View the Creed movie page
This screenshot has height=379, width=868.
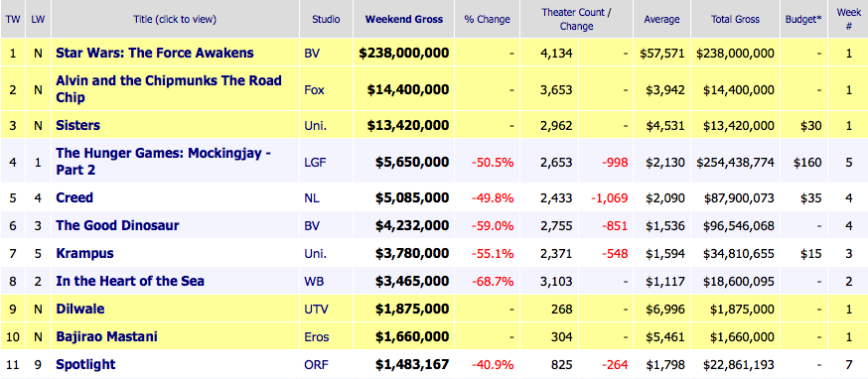click(x=74, y=198)
